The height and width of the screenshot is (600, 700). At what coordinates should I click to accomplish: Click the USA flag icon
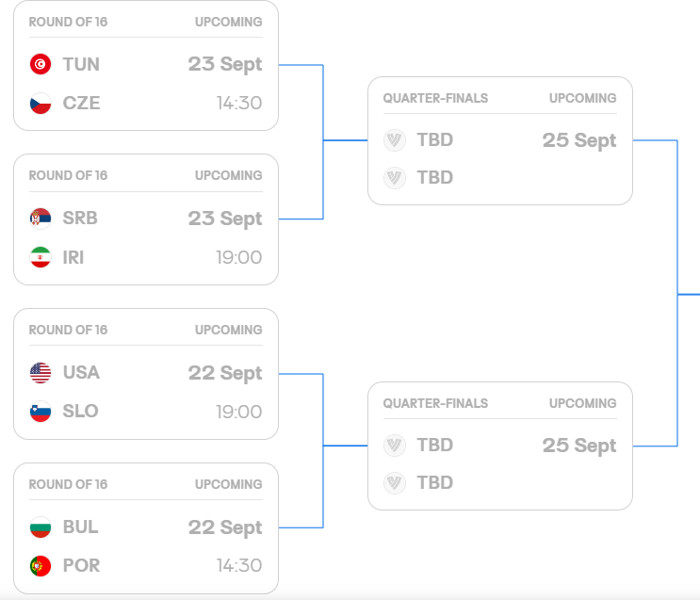[x=41, y=373]
